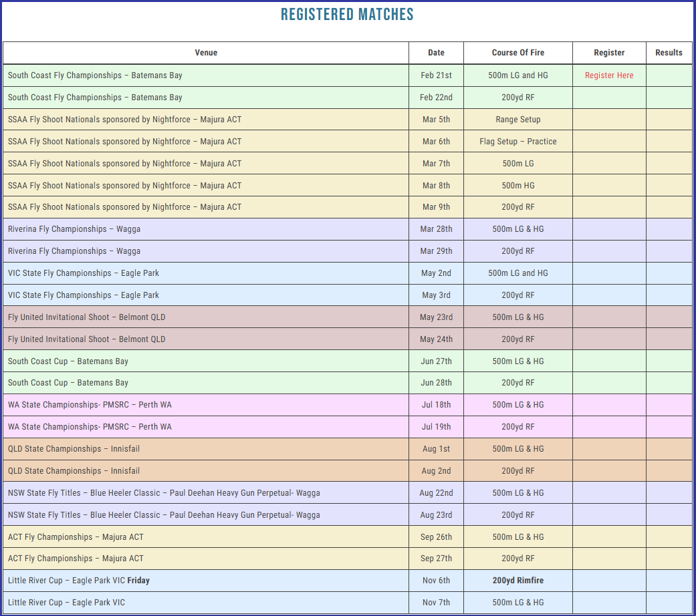Click the "Range Setup" course cell
The height and width of the screenshot is (616, 696).
pyautogui.click(x=517, y=120)
